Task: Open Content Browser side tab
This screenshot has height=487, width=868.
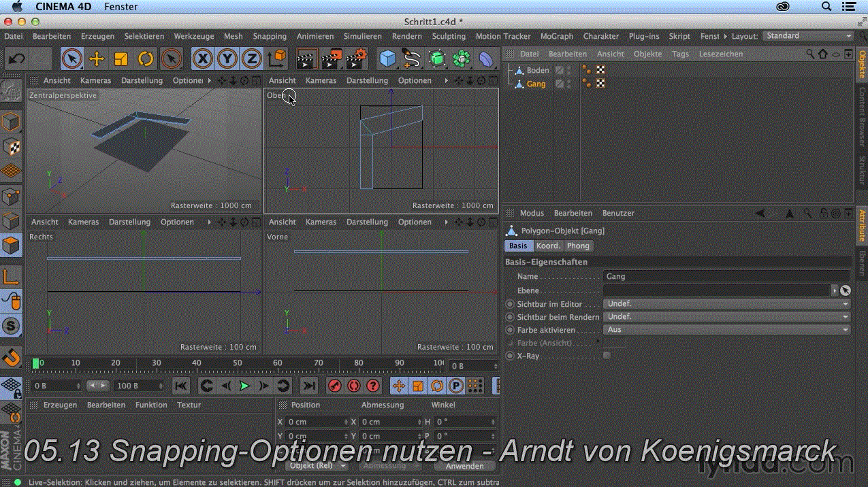Action: (x=861, y=117)
